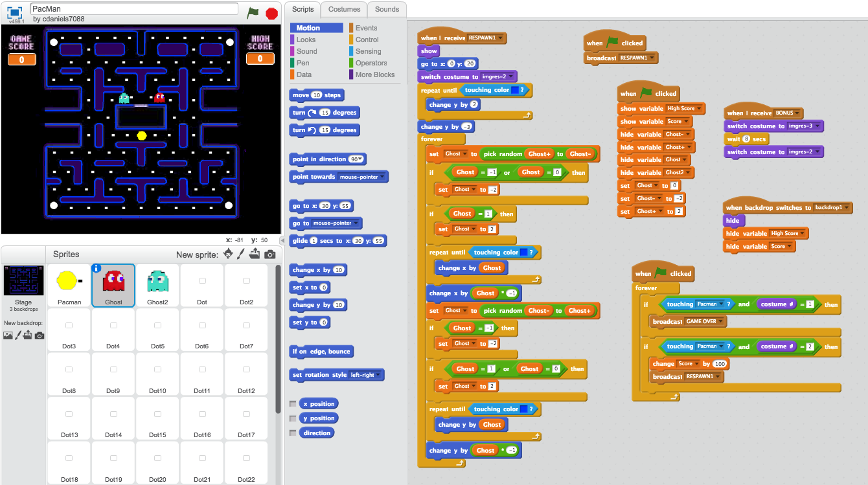868x485 pixels.
Task: Create new sprite from camera icon
Action: pyautogui.click(x=269, y=254)
